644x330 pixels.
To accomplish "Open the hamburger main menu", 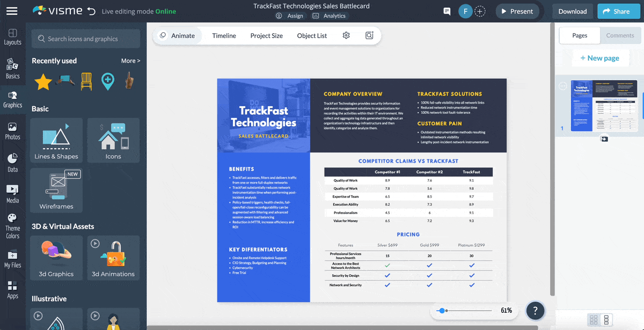I will tap(12, 11).
